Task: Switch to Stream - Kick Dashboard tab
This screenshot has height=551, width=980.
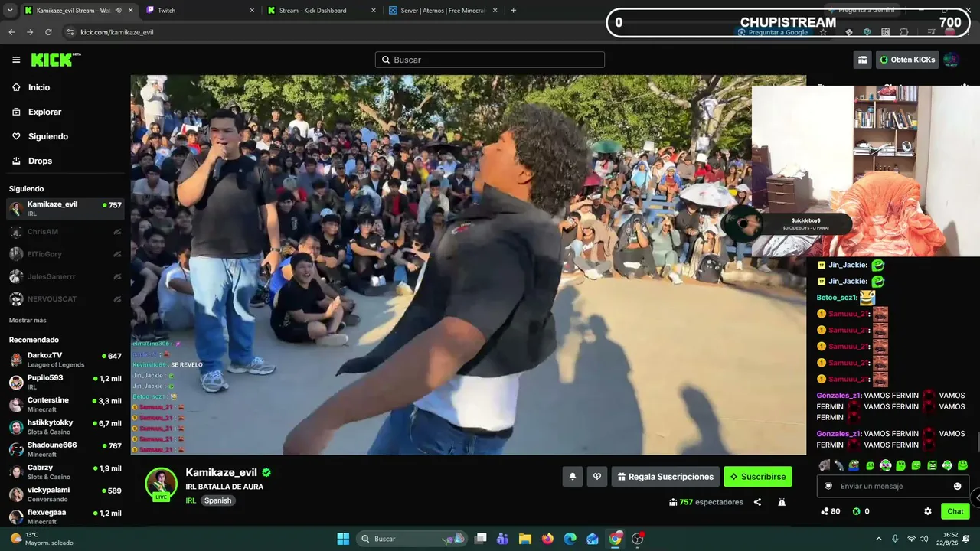Action: point(322,10)
